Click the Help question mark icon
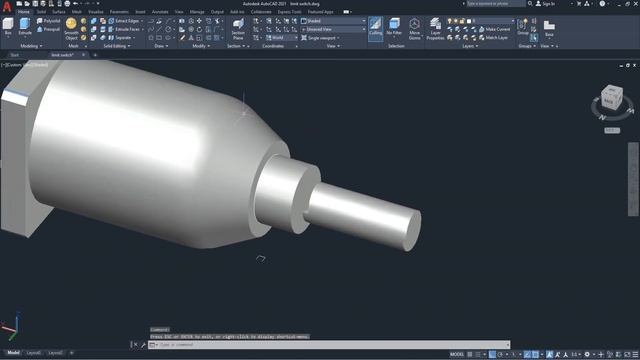Viewport: 640px width, 360px height. click(602, 4)
